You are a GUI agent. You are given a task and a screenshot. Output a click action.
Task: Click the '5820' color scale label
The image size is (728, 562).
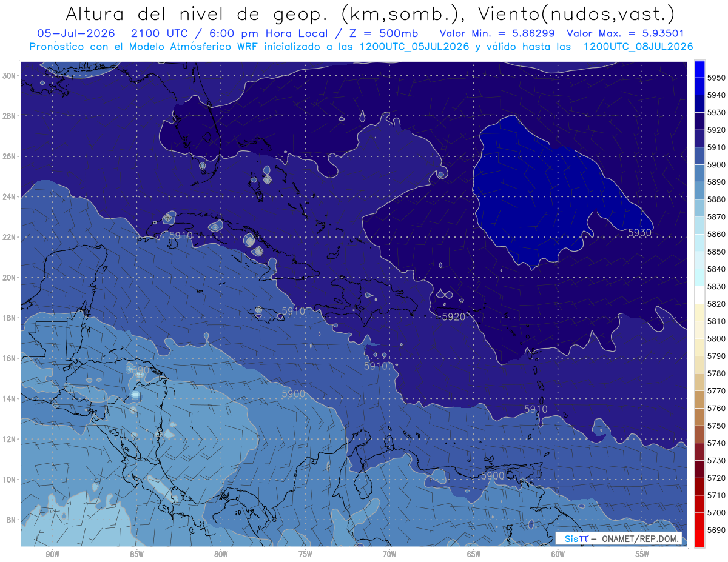[716, 304]
